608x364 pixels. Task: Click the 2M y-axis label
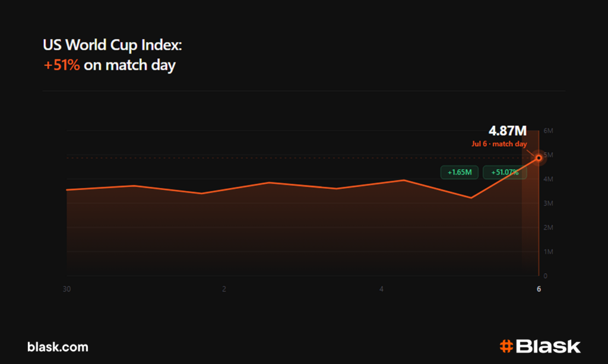pyautogui.click(x=548, y=227)
